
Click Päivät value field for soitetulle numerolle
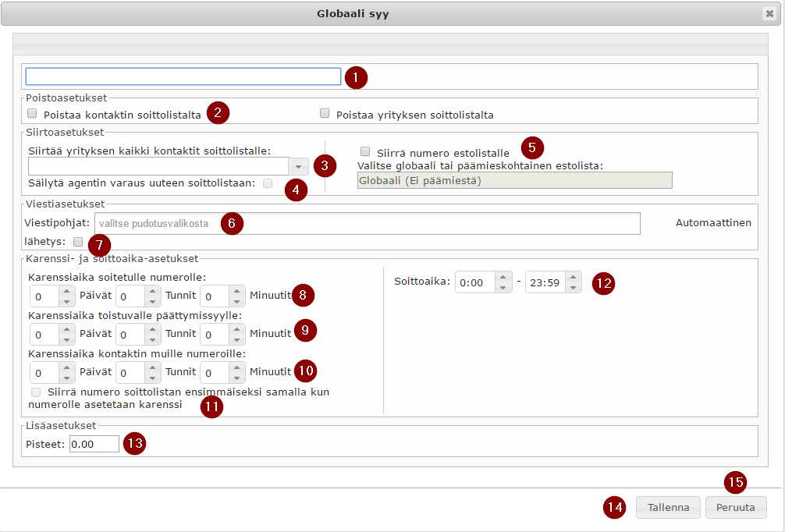pos(44,296)
